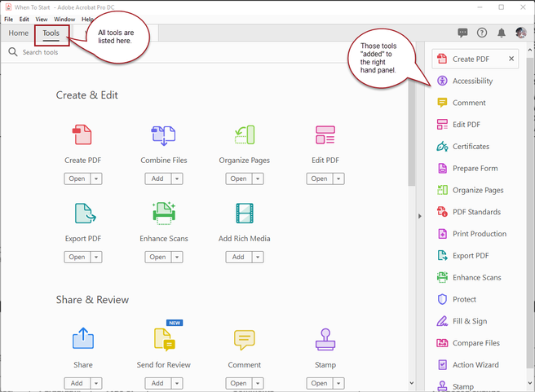Click the Share tool icon

83,338
